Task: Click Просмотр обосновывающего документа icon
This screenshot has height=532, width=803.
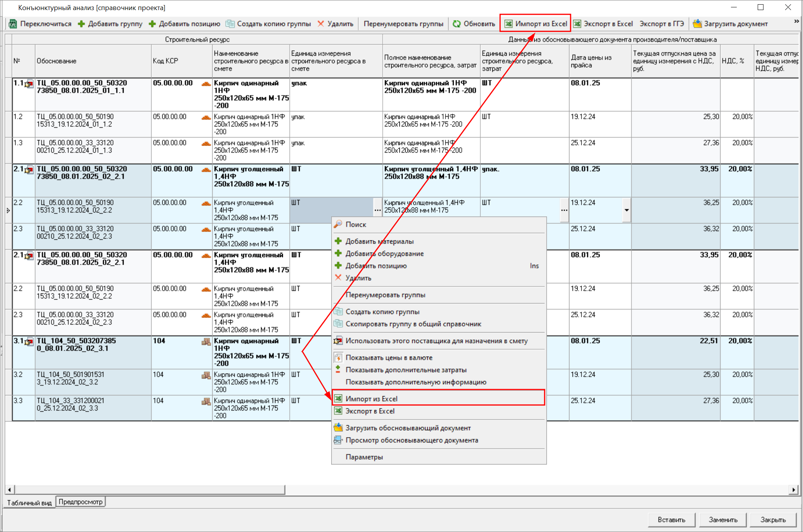Action: pyautogui.click(x=338, y=440)
